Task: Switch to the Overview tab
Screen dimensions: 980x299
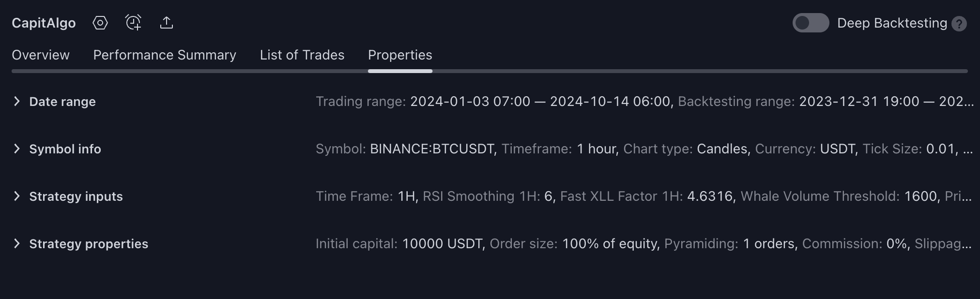Action: point(41,55)
